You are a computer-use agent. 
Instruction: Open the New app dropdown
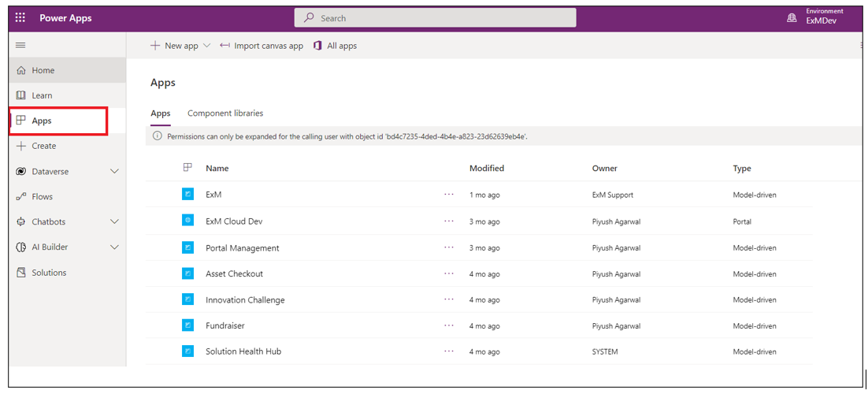point(180,46)
